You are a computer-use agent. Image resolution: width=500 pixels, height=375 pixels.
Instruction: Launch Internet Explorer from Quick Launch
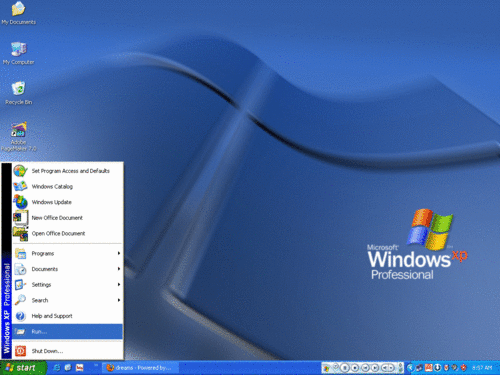click(x=57, y=368)
